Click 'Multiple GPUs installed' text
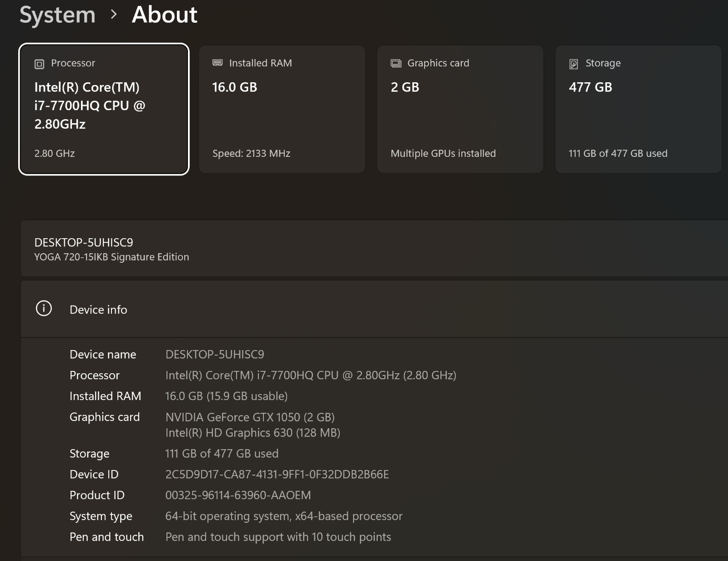Screen dimensions: 728x561 pos(443,153)
